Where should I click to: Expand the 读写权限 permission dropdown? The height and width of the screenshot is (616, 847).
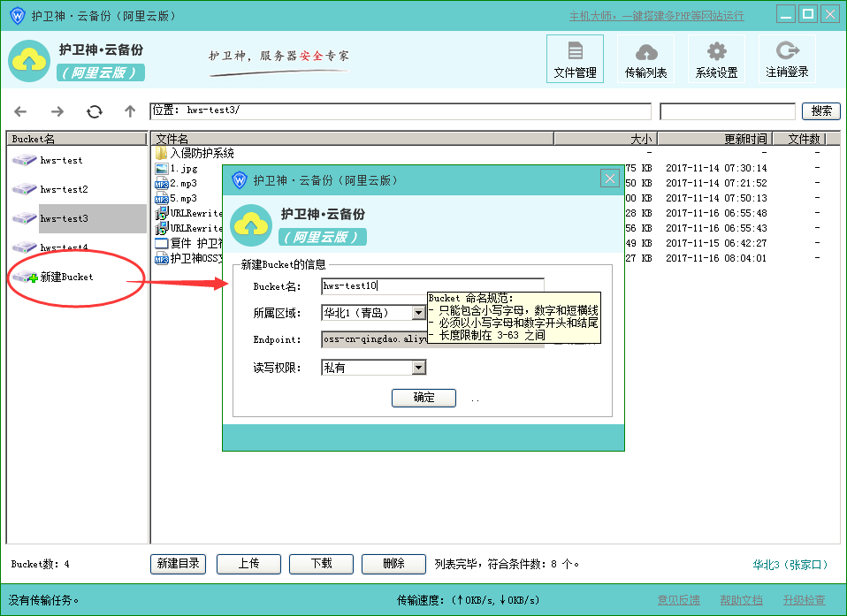418,368
